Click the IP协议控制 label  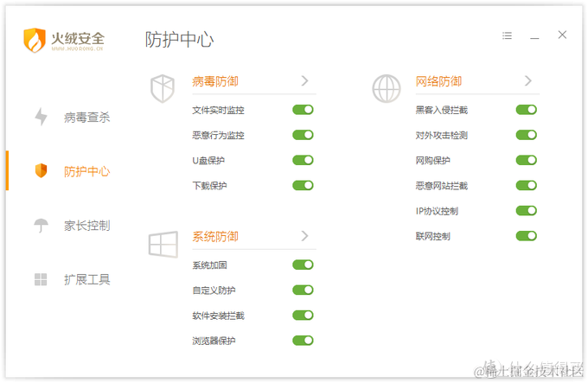(437, 211)
